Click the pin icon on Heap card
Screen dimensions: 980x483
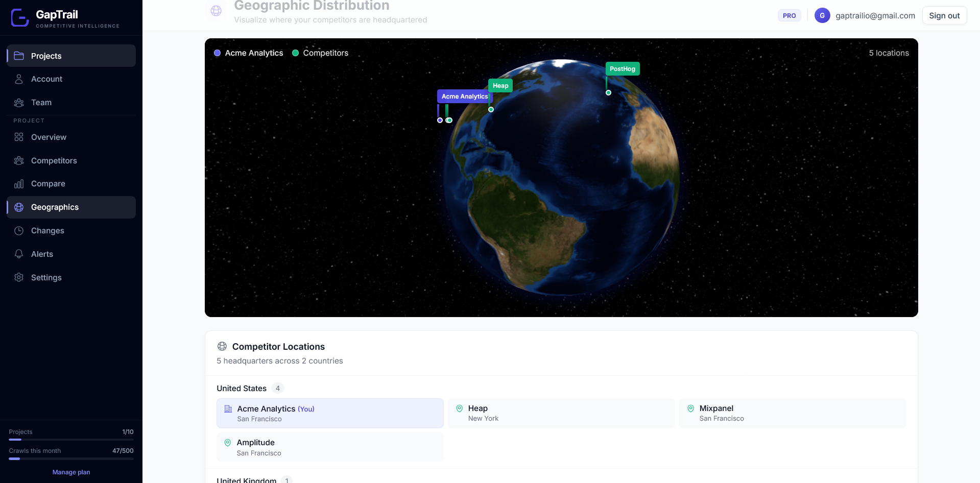coord(459,408)
